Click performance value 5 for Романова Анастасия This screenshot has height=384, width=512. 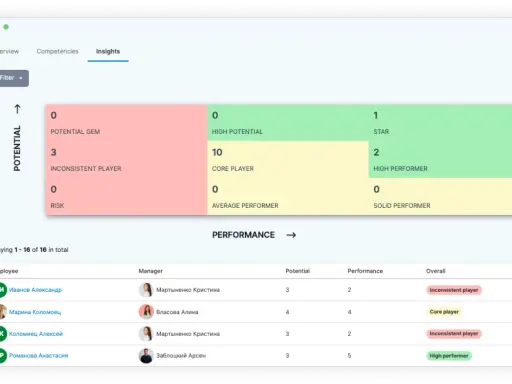coord(349,356)
